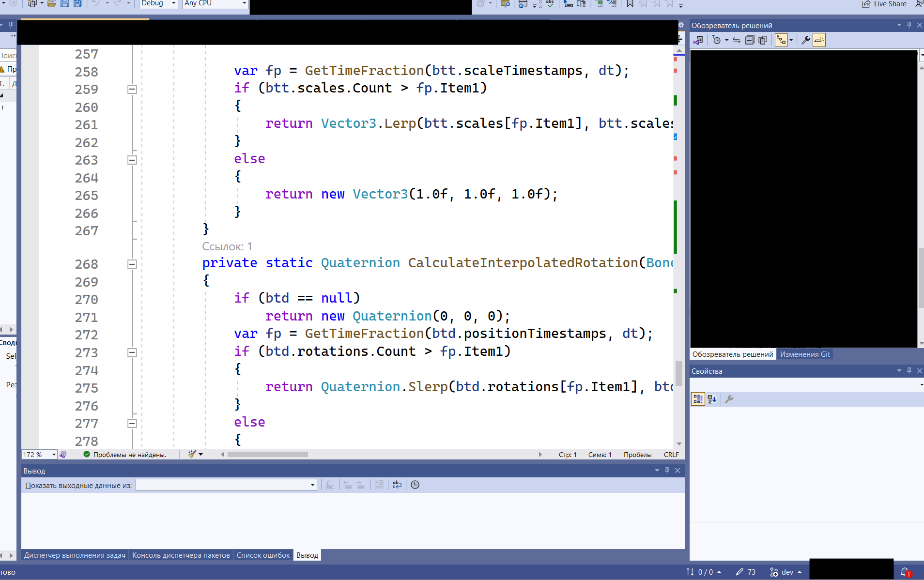Click the Проблемы не найдены status
Screen dimensions: 924x580
(125, 455)
